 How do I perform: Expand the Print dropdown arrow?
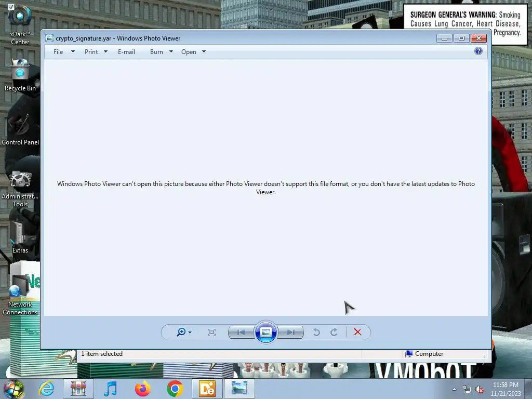(105, 51)
